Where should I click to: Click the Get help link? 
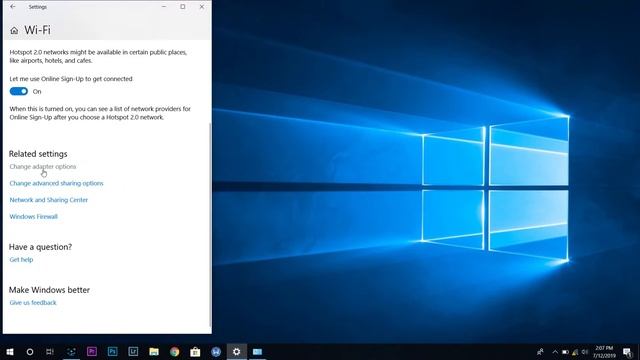coord(21,260)
